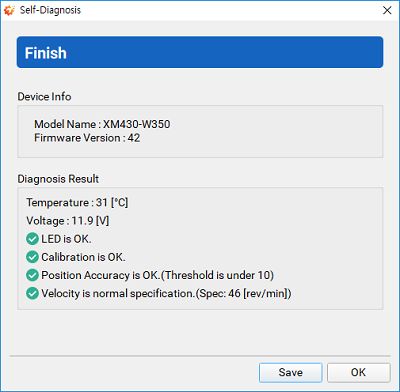Click the green check icon beside Calibration is OK
This screenshot has width=400, height=392.
tap(32, 257)
